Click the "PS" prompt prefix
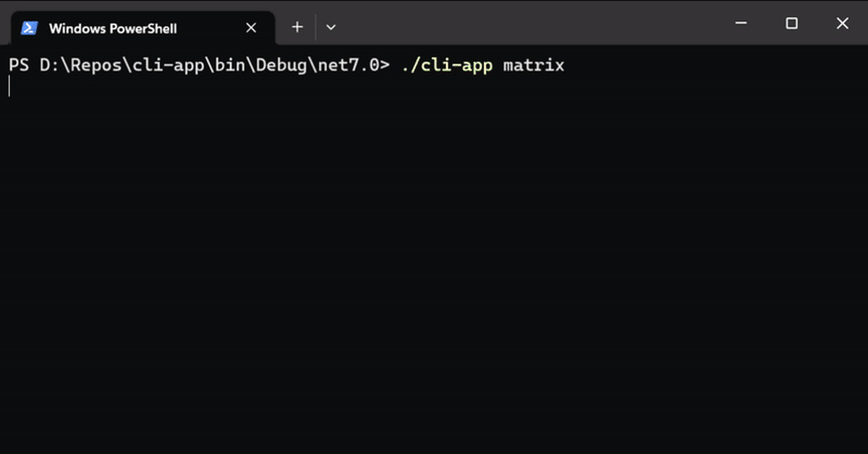Viewport: 868px width, 454px height. click(18, 65)
